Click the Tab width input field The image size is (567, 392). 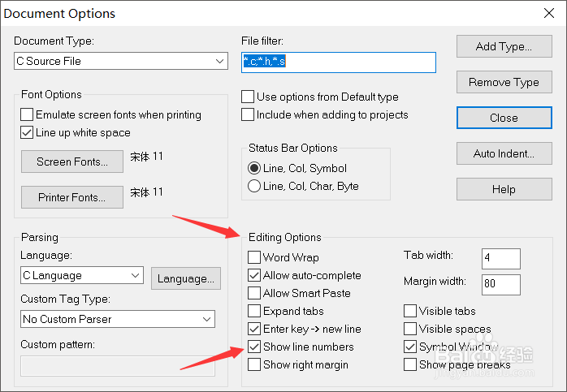tap(500, 259)
